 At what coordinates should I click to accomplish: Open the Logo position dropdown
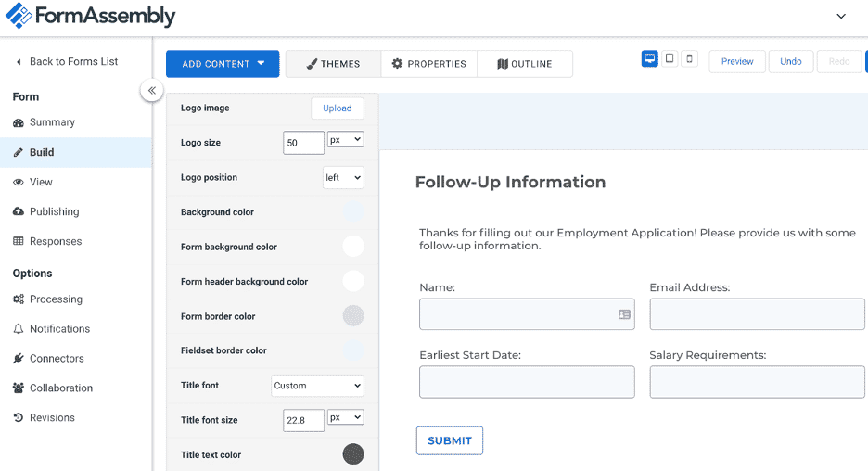pyautogui.click(x=343, y=177)
